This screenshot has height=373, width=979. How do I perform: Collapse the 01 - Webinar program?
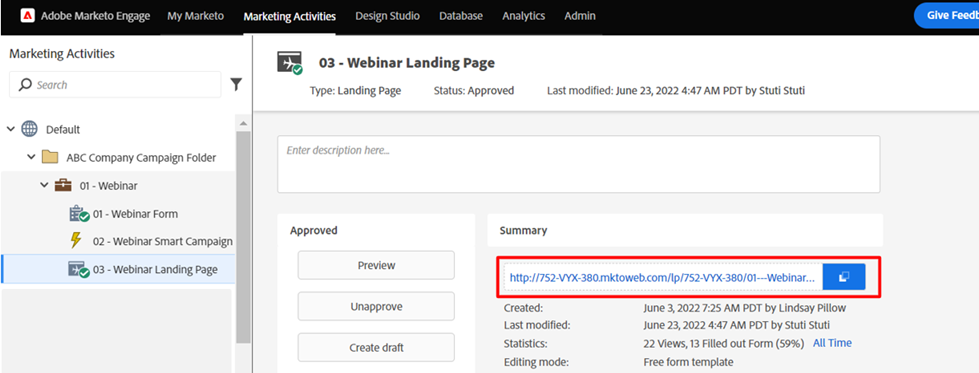44,186
